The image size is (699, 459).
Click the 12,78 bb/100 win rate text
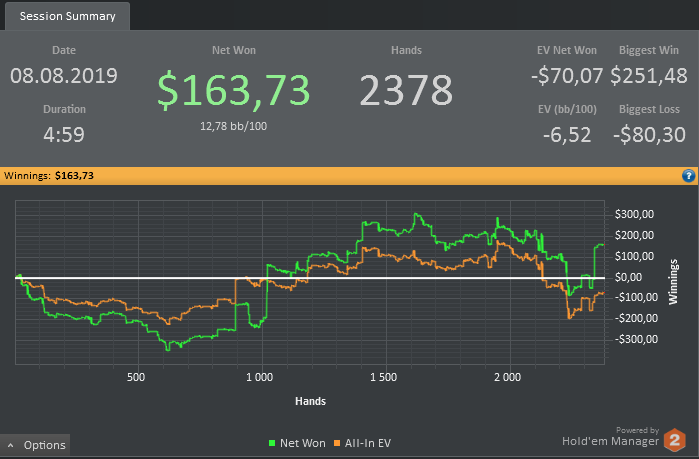pyautogui.click(x=234, y=126)
